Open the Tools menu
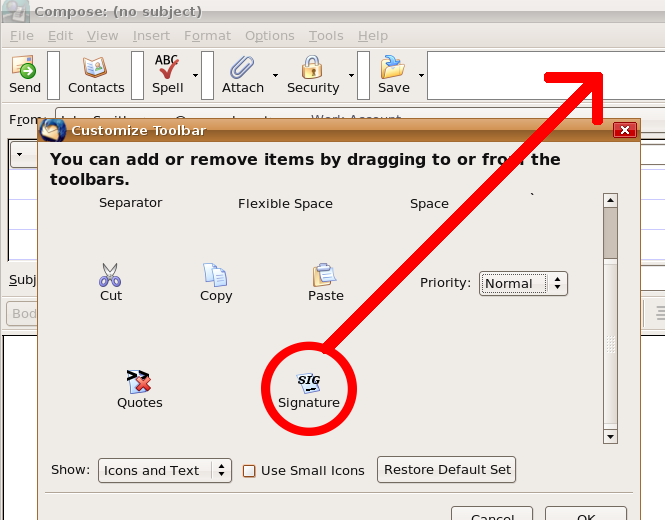 [x=326, y=36]
